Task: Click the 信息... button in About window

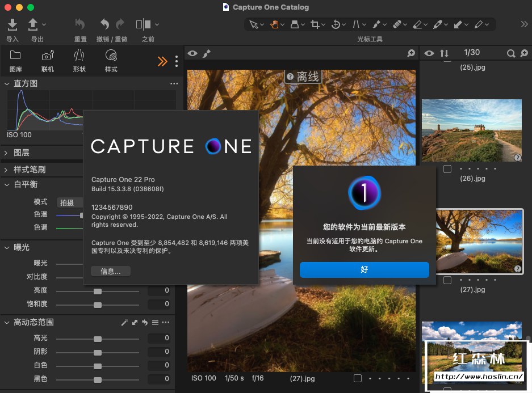Action: click(x=111, y=272)
